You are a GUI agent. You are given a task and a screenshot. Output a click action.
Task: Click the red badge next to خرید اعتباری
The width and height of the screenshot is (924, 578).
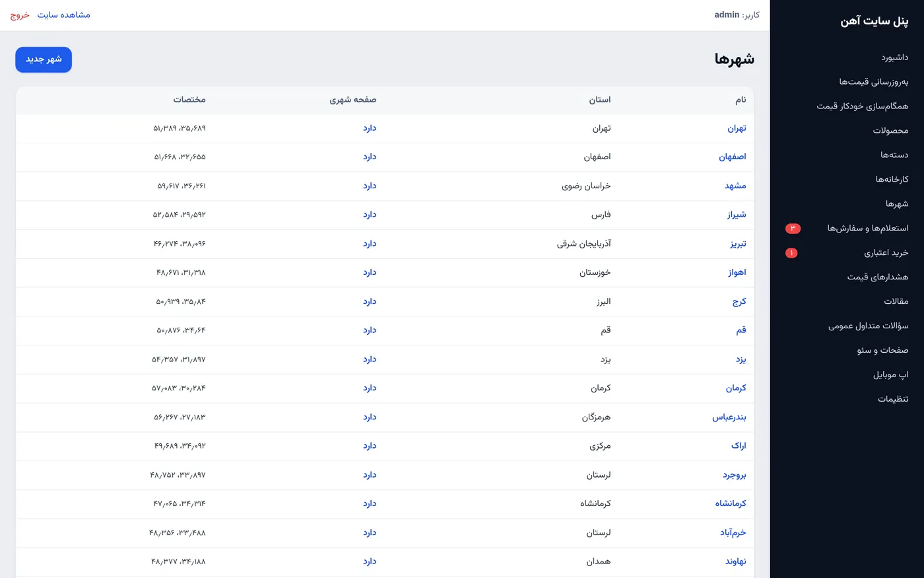click(x=791, y=253)
